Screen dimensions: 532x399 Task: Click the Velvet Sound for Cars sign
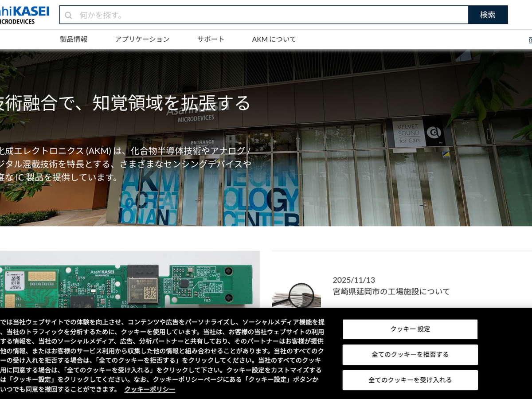pos(409,133)
